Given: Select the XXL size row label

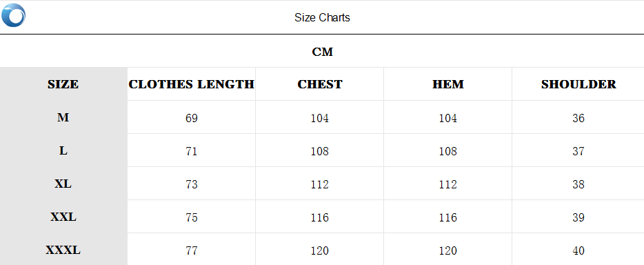Looking at the screenshot, I should 63,217.
